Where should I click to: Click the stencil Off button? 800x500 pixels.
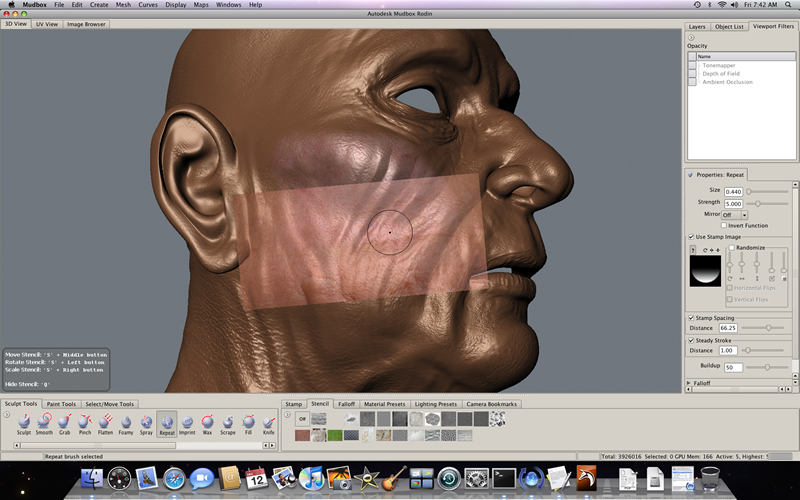pyautogui.click(x=301, y=418)
